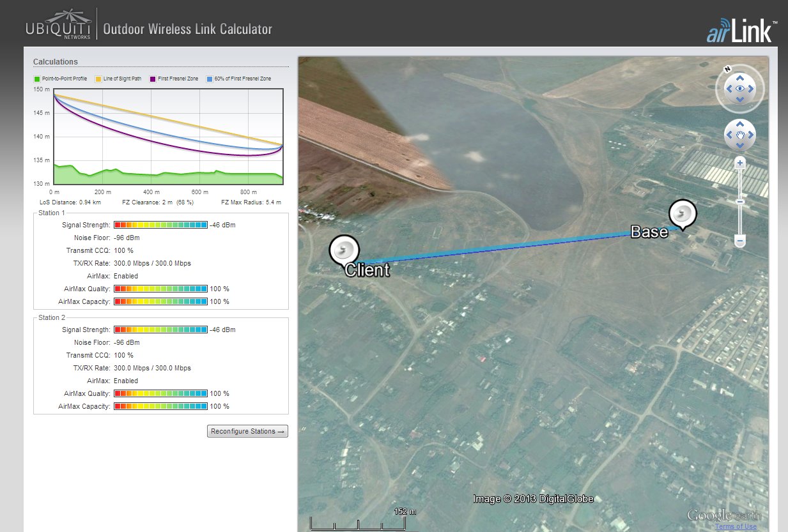Click the Reconfigure Stations button
Screen dimensions: 788x532
click(247, 431)
